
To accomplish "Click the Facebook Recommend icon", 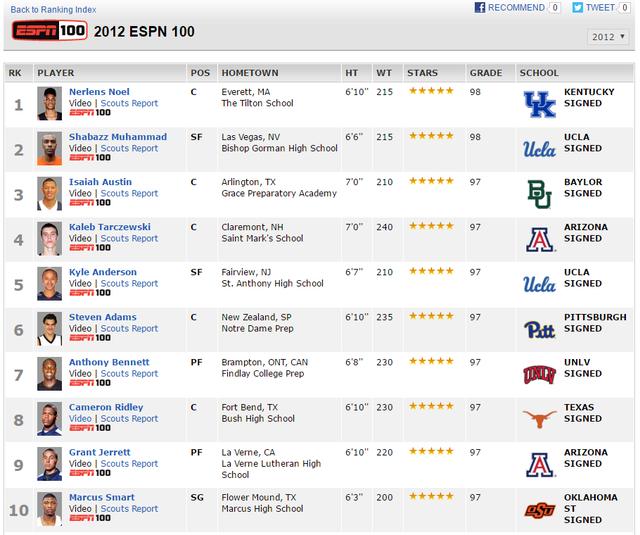I will coord(480,7).
